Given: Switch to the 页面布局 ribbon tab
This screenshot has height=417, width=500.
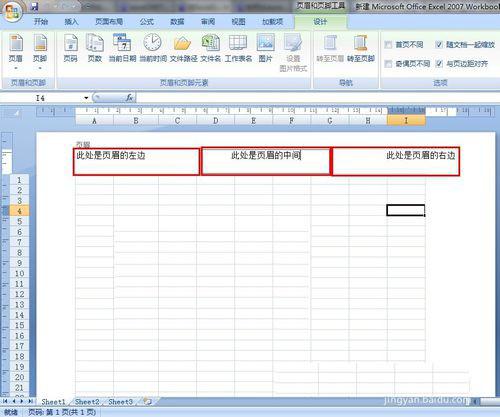Looking at the screenshot, I should tap(109, 22).
